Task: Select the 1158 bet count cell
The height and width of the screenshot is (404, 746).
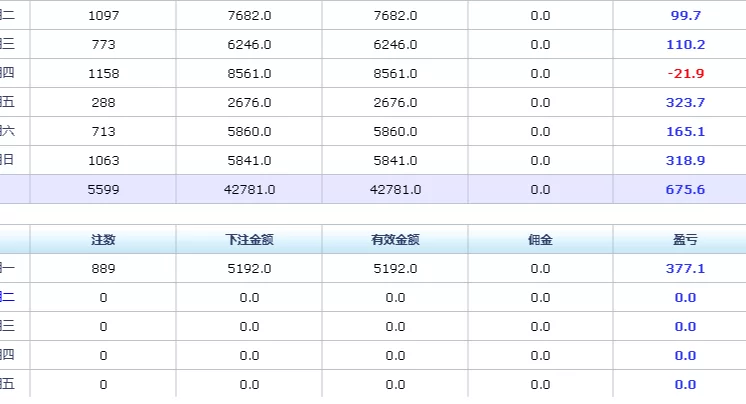Action: [103, 74]
